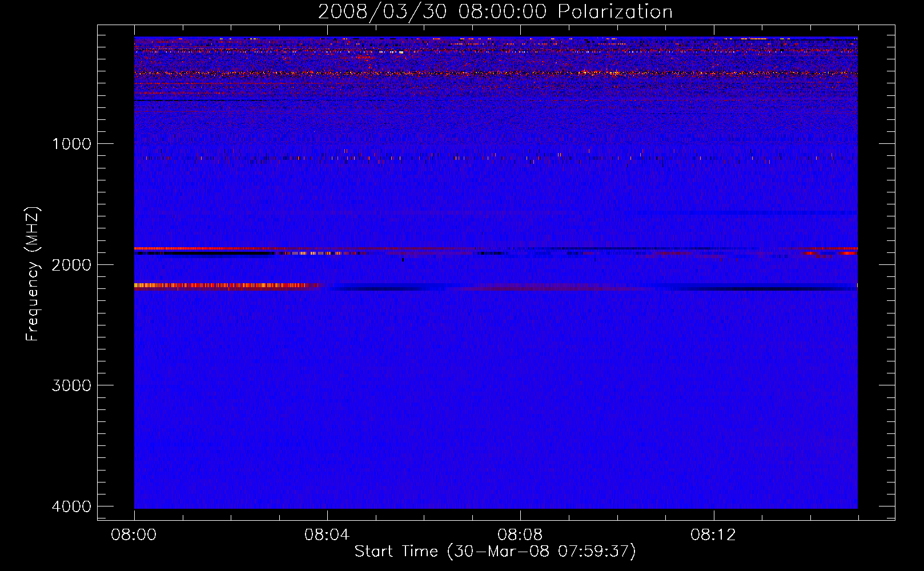Click the '3000' frequency tick label

71,385
